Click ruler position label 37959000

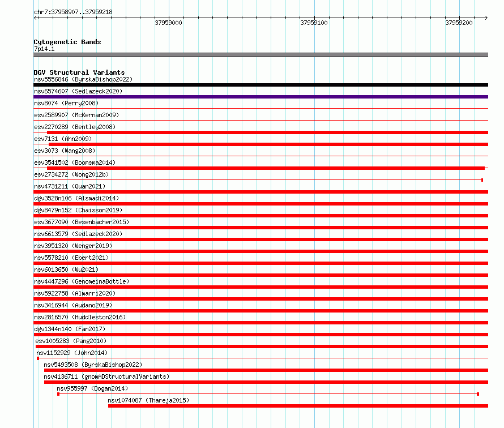click(x=168, y=23)
